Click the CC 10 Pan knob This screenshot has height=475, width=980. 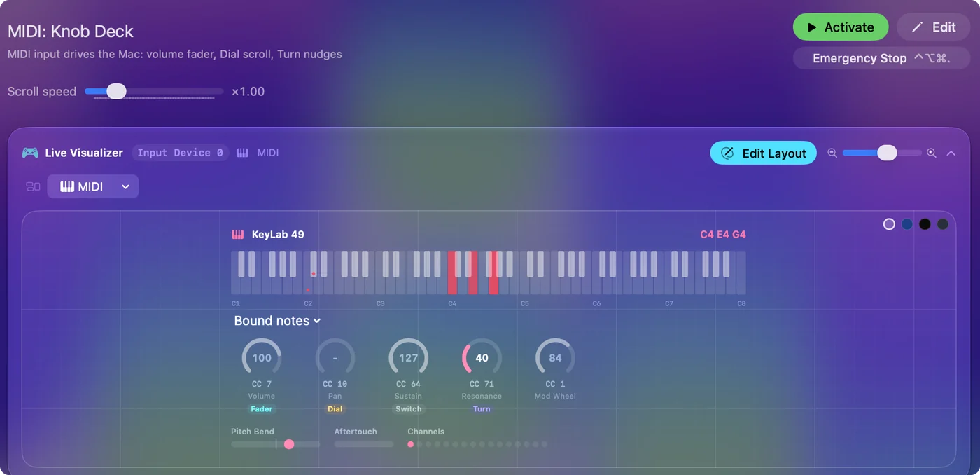click(x=335, y=357)
